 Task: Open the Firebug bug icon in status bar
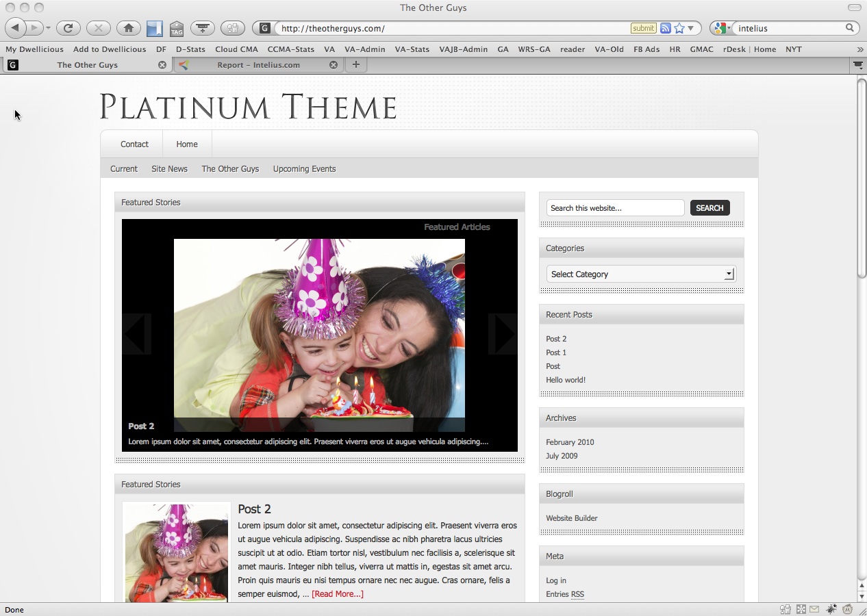coord(831,609)
